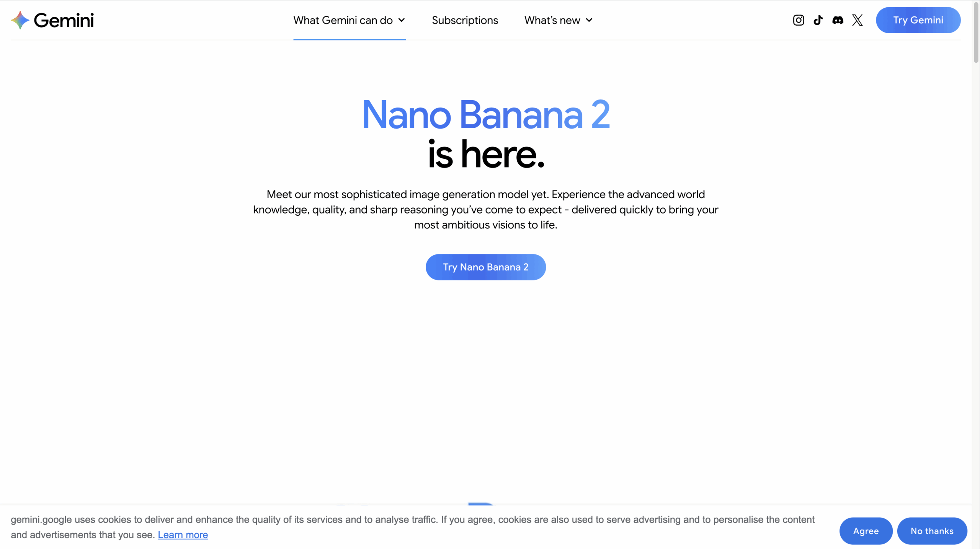Expand the chevron beside What's new
Screen dimensions: 980x549
tap(589, 20)
